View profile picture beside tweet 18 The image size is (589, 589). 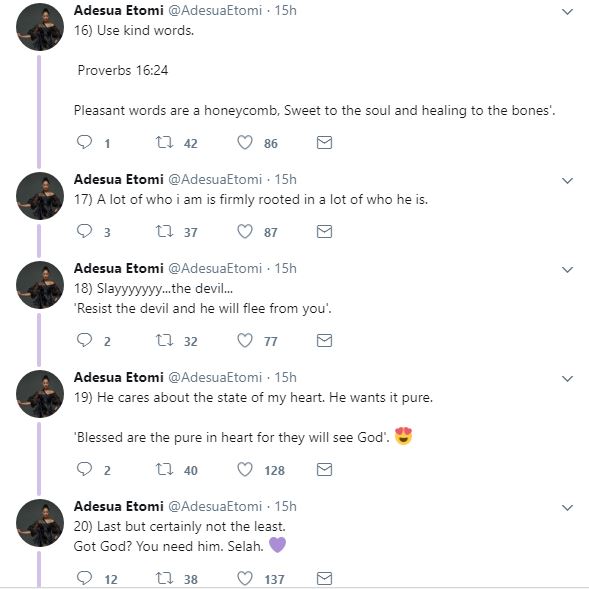pyautogui.click(x=40, y=285)
